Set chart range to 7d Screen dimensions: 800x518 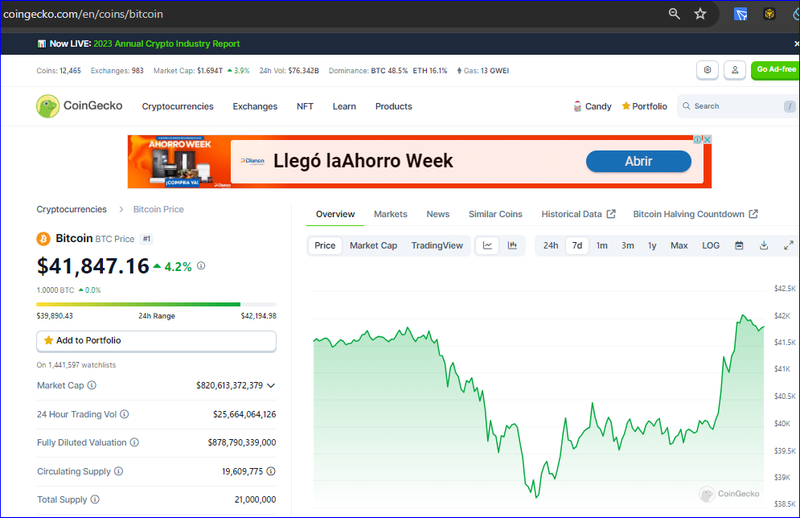pyautogui.click(x=577, y=245)
